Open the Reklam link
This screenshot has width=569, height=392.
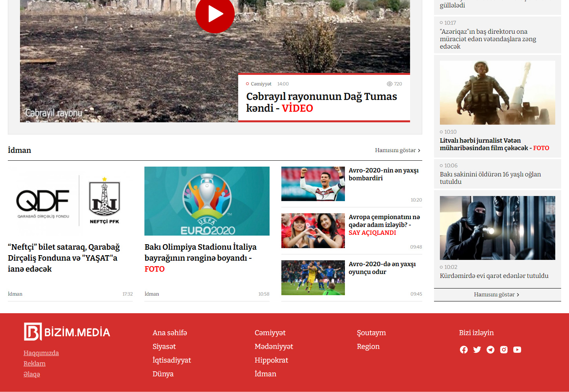[x=35, y=363]
